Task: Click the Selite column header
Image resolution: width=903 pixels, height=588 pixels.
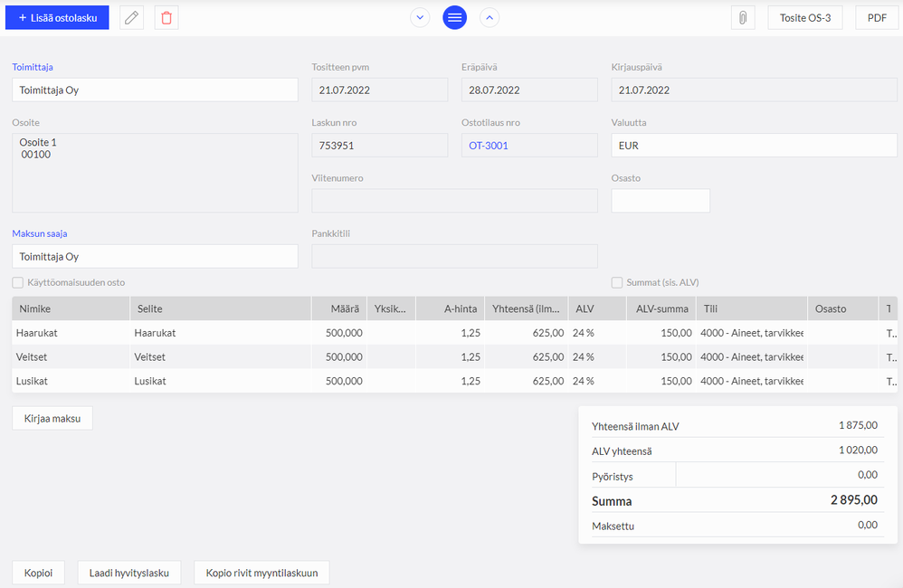Action: [x=221, y=308]
